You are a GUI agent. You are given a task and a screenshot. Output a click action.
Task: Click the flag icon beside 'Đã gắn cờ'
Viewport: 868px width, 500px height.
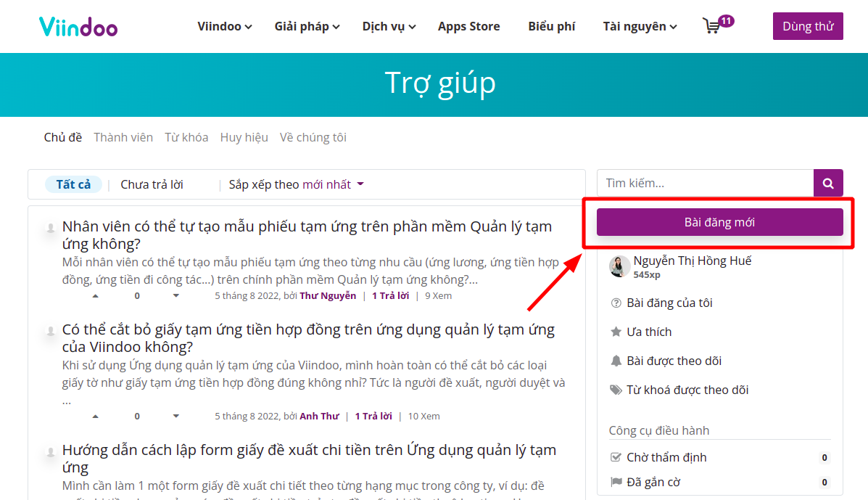click(616, 482)
